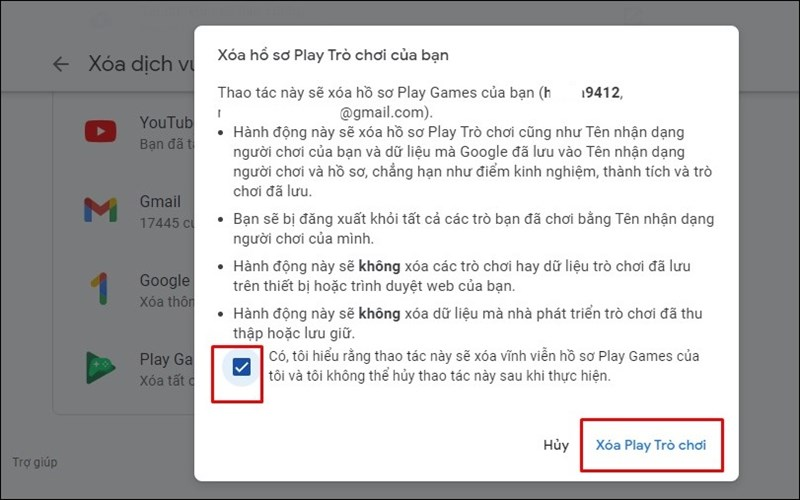This screenshot has width=800, height=500.
Task: Tick the confirmation checkbox for permanent deletion
Action: coord(241,367)
